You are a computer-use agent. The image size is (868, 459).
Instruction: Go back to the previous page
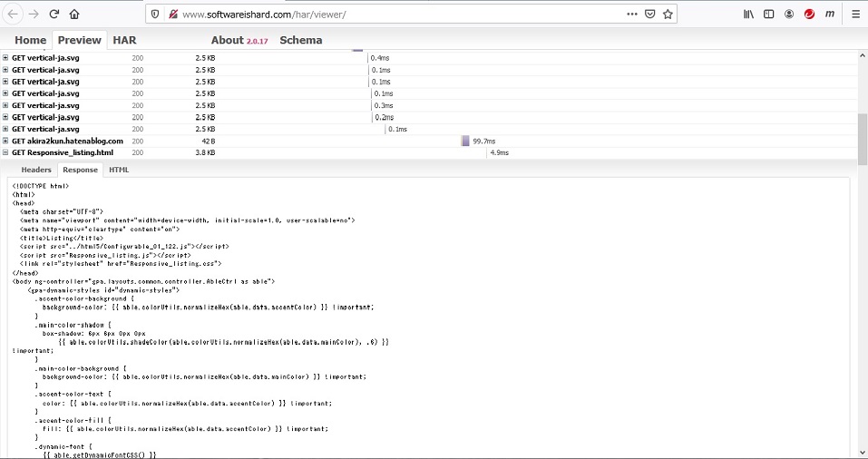coord(14,15)
